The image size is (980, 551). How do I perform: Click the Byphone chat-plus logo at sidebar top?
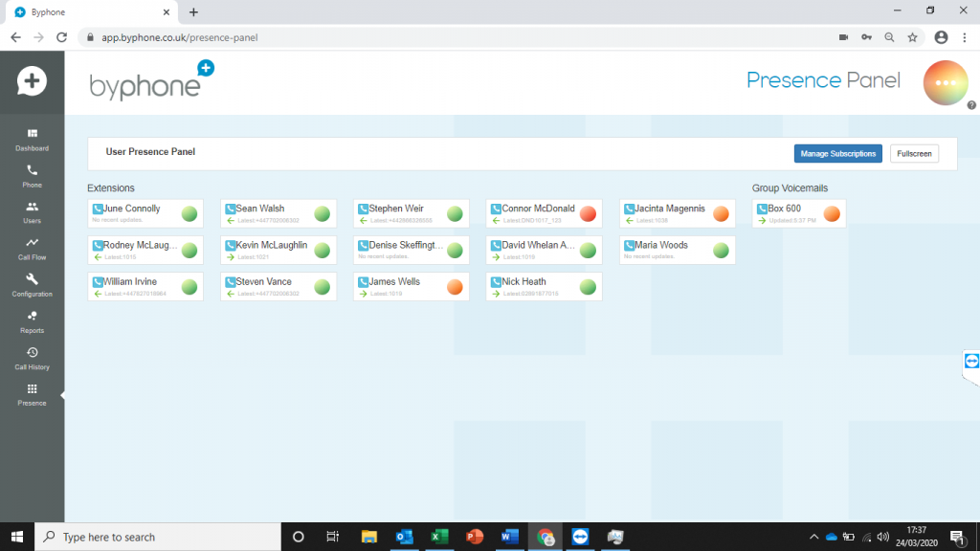point(32,81)
